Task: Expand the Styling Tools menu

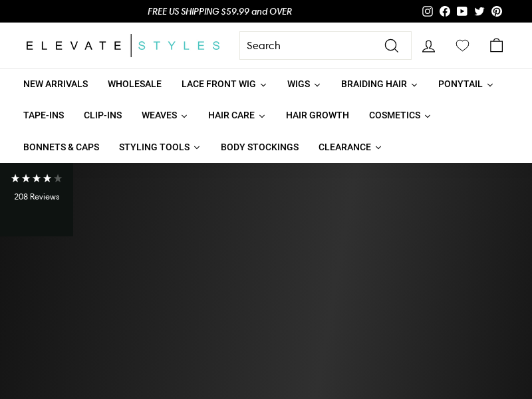Action: pos(160,147)
